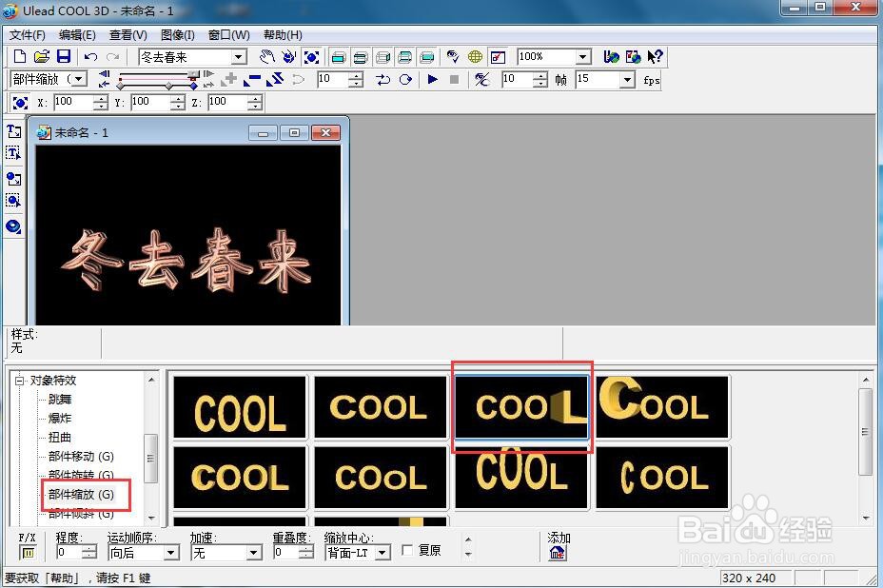Click the X size input field
Screen dimensions: 883x588
[x=72, y=102]
